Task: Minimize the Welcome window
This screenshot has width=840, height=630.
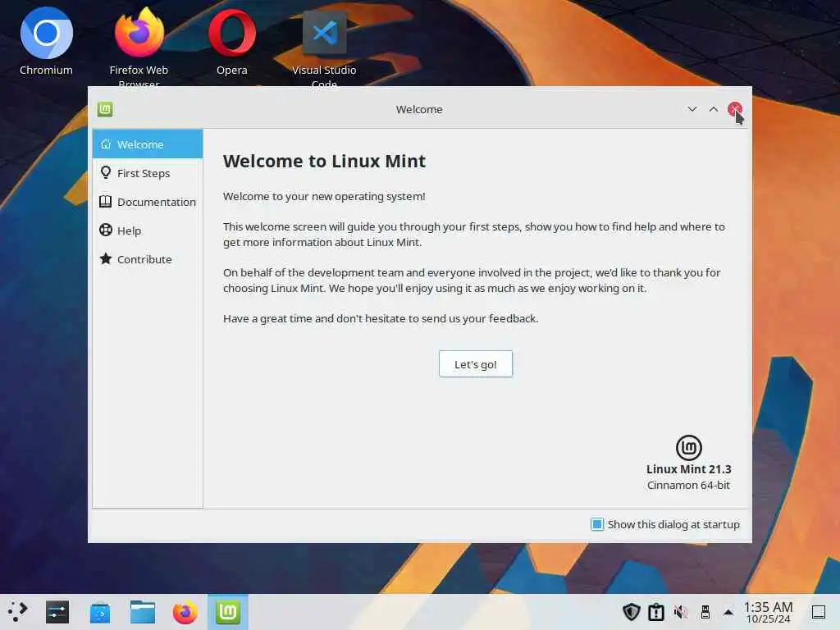Action: 692,109
